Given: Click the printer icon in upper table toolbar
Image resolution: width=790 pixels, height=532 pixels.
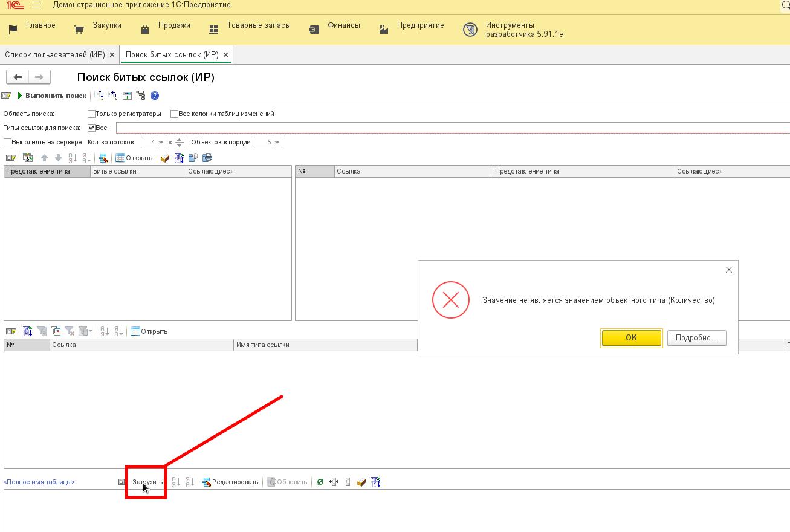Looking at the screenshot, I should tap(207, 158).
